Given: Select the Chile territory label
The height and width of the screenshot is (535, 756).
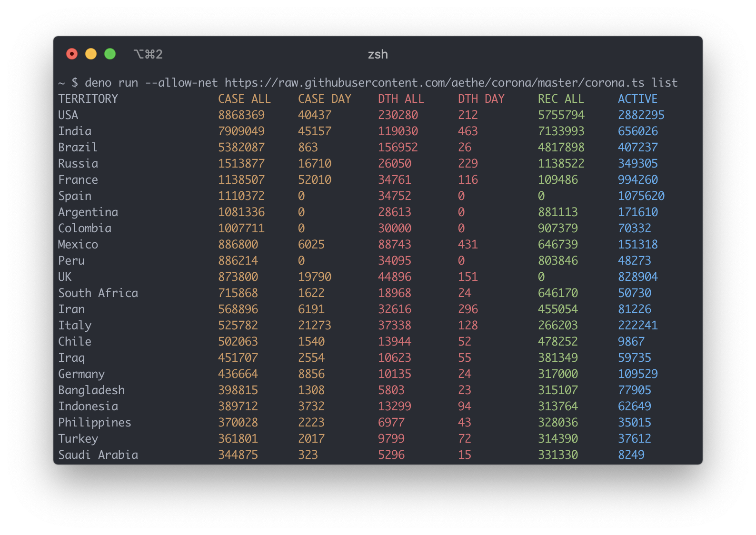Looking at the screenshot, I should coord(75,342).
